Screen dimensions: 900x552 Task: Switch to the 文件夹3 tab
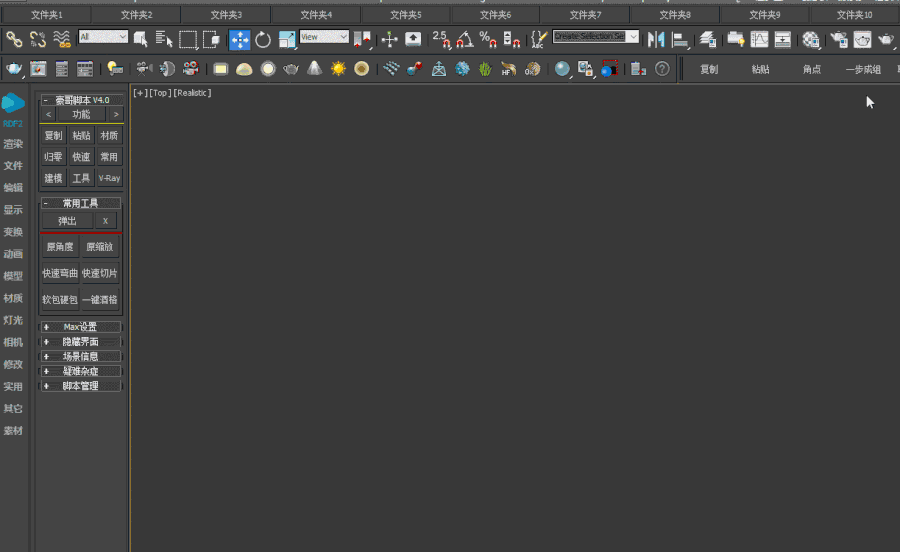click(226, 15)
